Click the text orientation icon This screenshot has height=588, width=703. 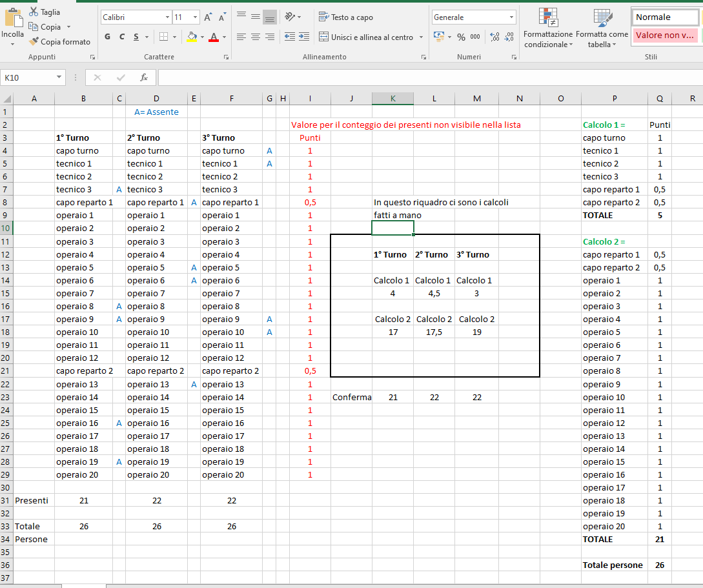tap(290, 17)
